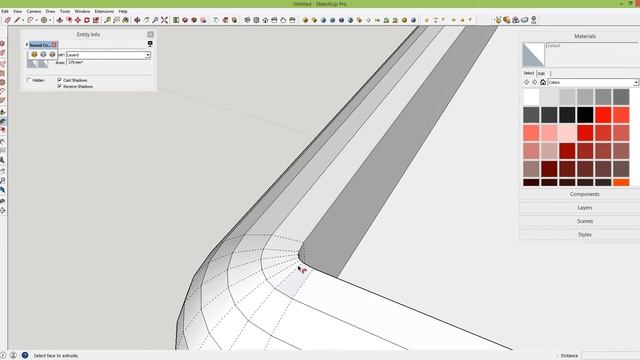Select the Tape Measure tool
The image size is (640, 360).
click(107, 20)
